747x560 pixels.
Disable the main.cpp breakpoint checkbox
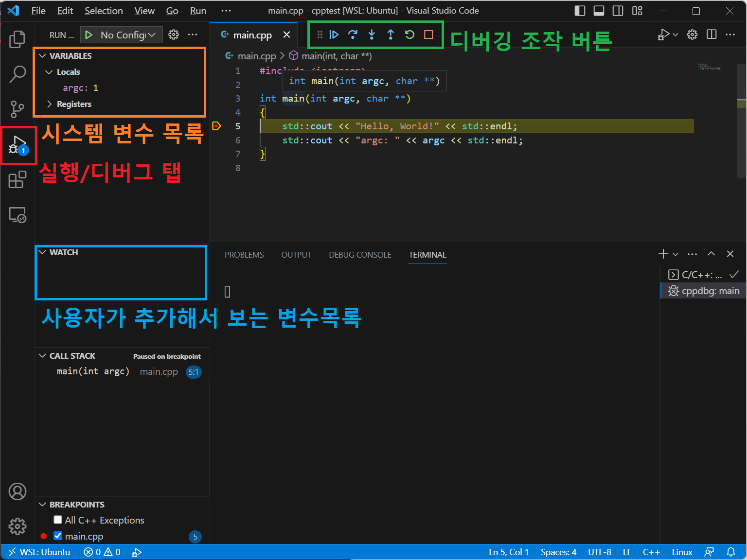(x=58, y=536)
